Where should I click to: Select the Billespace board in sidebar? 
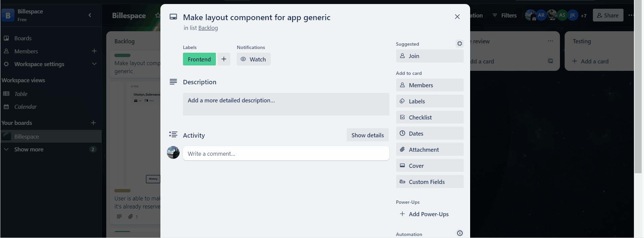(51, 136)
